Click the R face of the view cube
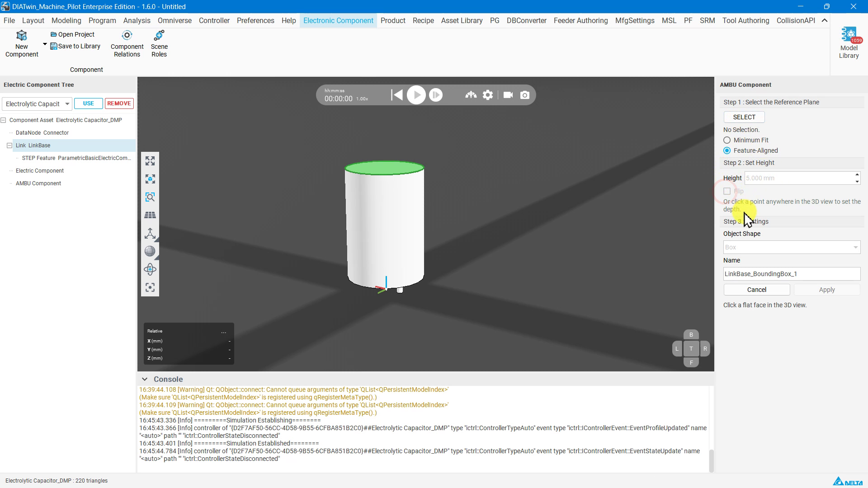 [x=705, y=349]
